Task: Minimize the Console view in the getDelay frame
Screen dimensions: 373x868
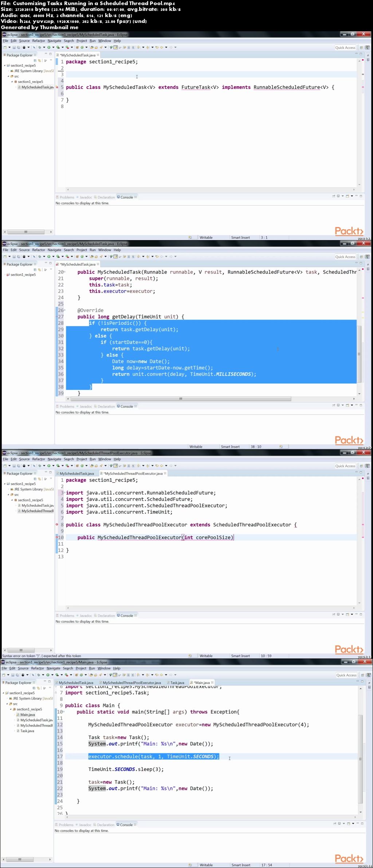Action: pos(357,405)
